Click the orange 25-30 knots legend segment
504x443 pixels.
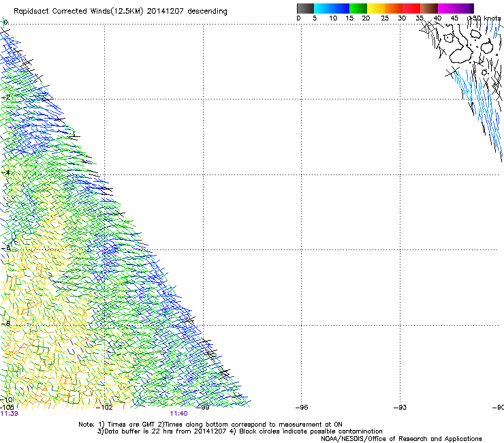coord(394,8)
